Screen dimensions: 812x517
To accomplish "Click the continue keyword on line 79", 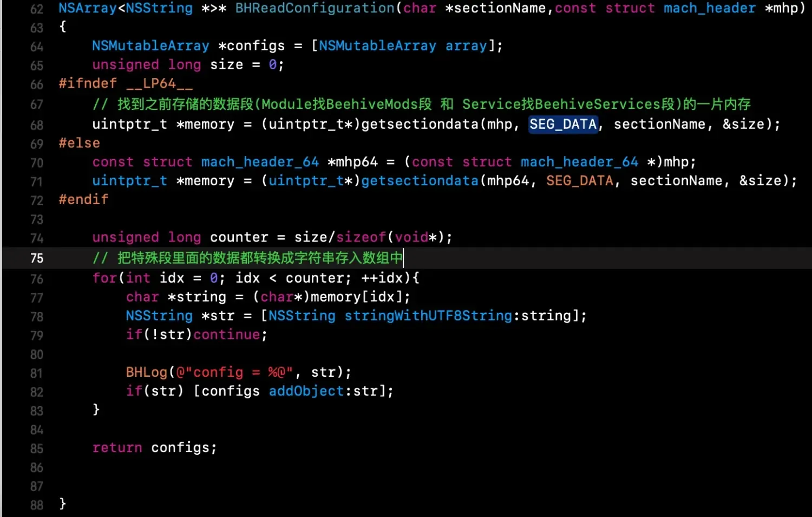I will 226,335.
